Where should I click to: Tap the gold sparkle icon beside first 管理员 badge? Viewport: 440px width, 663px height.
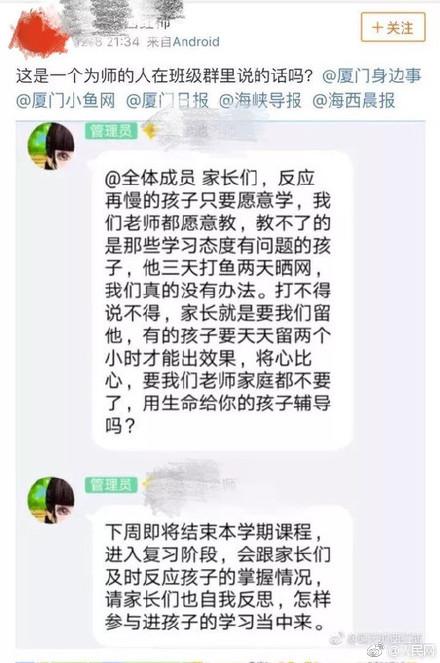tap(148, 131)
